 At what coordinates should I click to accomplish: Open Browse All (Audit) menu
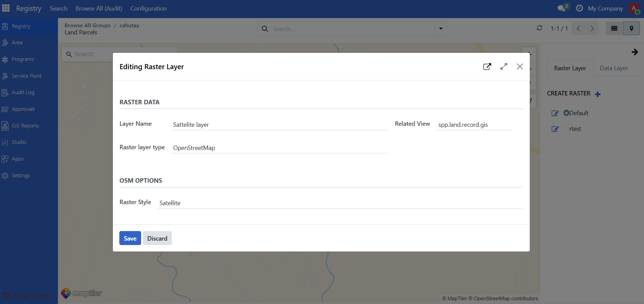point(99,9)
